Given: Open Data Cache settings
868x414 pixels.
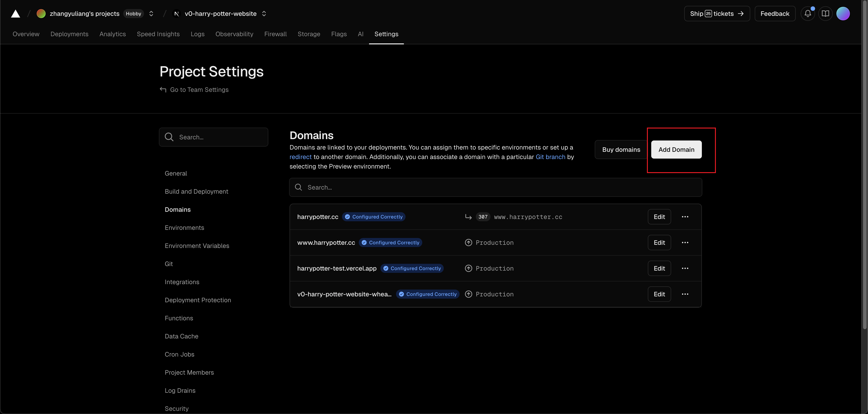Looking at the screenshot, I should click(x=181, y=336).
